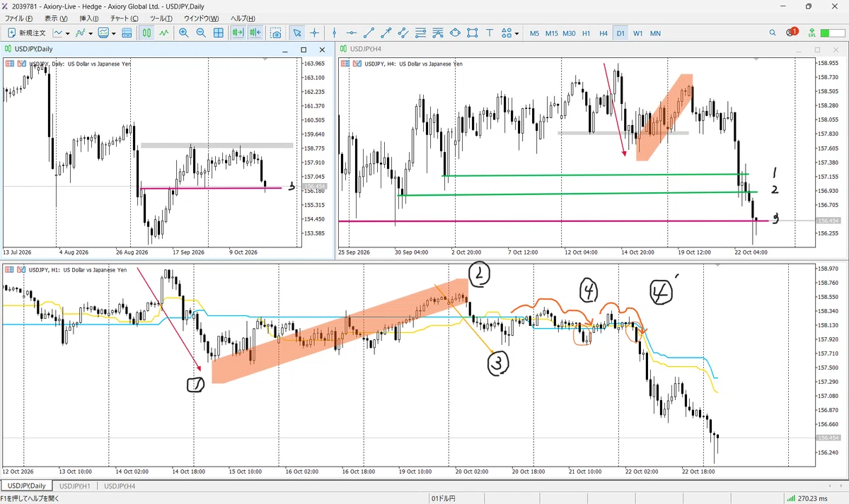849x504 pixels.
Task: Set timeframe to W1
Action: tap(638, 33)
